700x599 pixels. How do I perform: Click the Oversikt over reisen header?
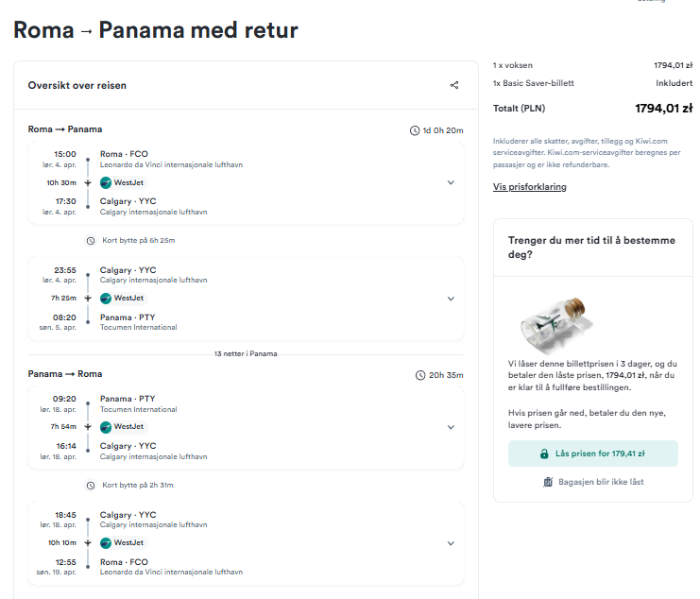pos(77,85)
